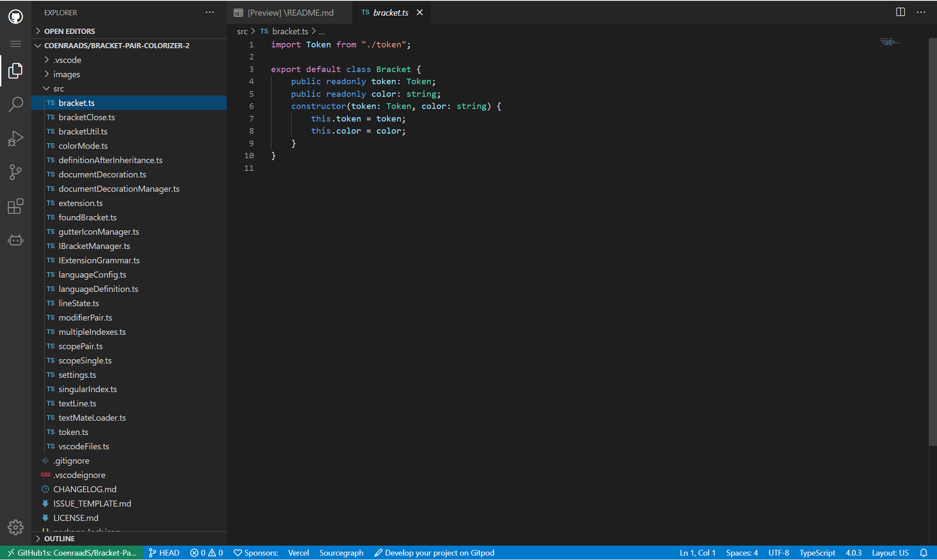Open vscodeFiles.ts file
Viewport: 937px width, 560px height.
(x=129, y=446)
